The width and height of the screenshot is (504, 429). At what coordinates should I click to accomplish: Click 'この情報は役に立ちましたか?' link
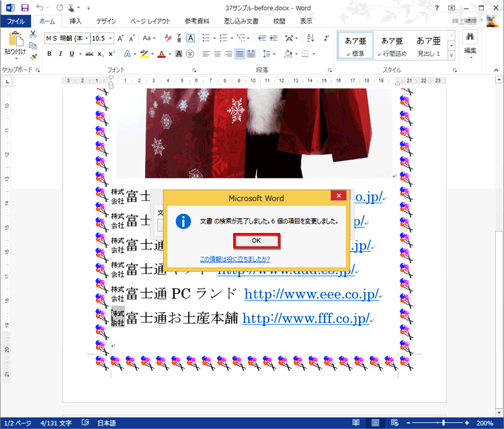[235, 259]
